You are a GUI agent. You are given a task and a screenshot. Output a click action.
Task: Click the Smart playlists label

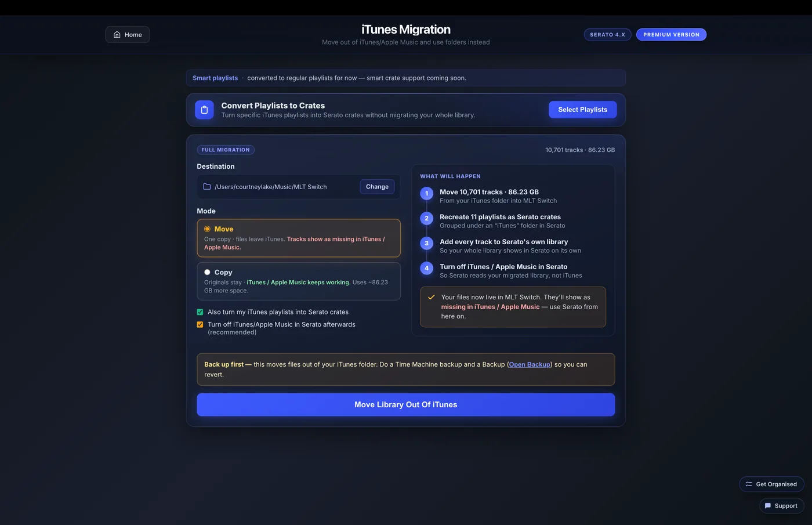point(215,78)
